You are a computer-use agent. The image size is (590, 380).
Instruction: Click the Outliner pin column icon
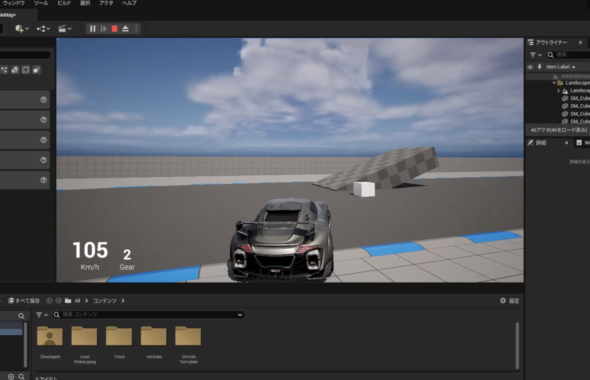coord(539,67)
